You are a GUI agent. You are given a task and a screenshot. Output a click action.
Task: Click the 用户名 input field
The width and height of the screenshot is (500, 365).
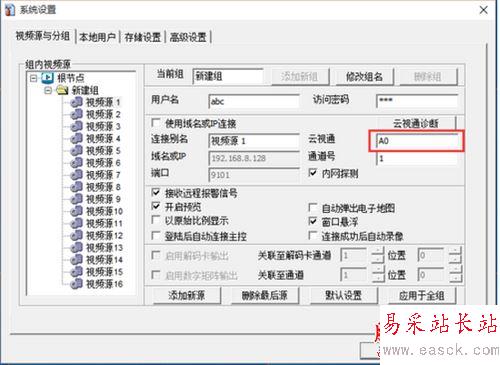254,101
